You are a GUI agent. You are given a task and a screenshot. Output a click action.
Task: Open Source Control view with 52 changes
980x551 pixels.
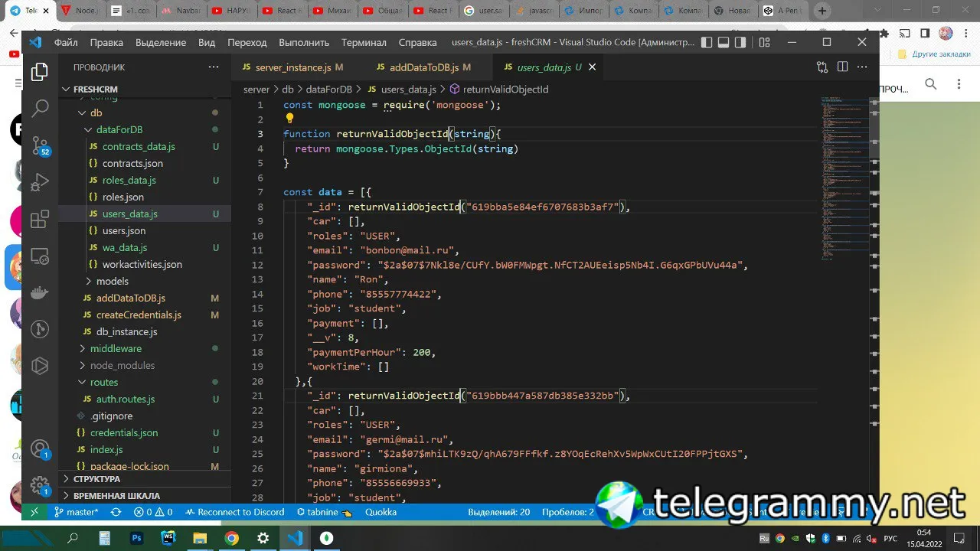[40, 145]
